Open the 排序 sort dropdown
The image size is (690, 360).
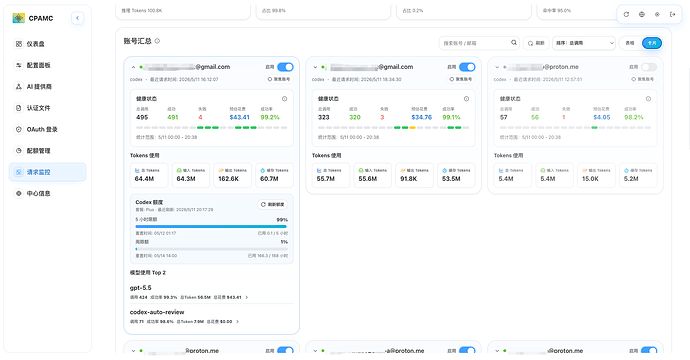584,43
